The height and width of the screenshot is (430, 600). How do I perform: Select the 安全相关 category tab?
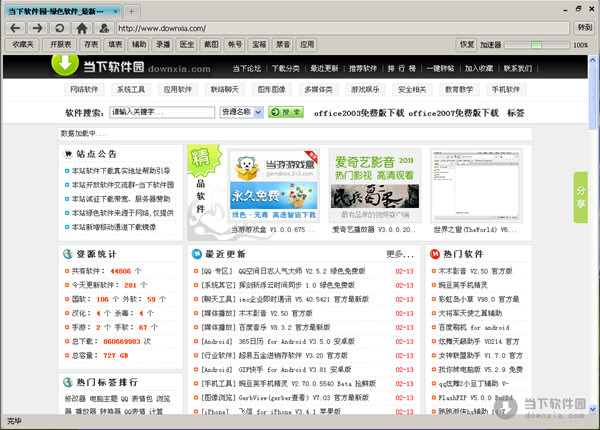[412, 90]
